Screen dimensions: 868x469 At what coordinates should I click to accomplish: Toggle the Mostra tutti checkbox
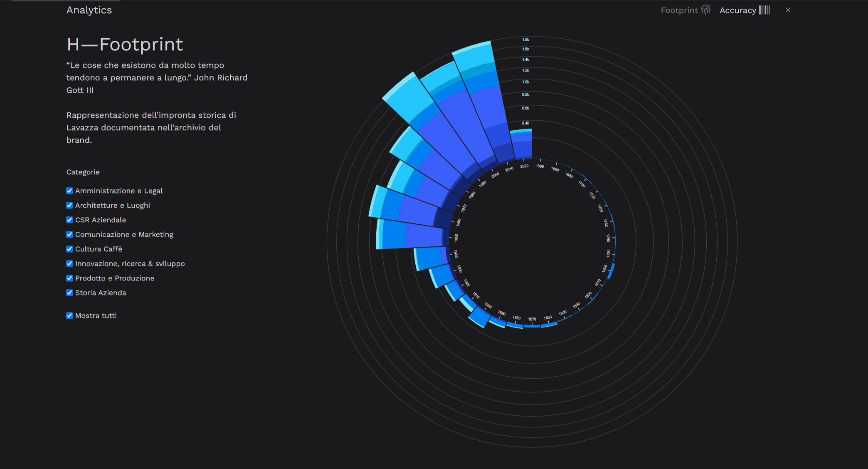coord(69,315)
